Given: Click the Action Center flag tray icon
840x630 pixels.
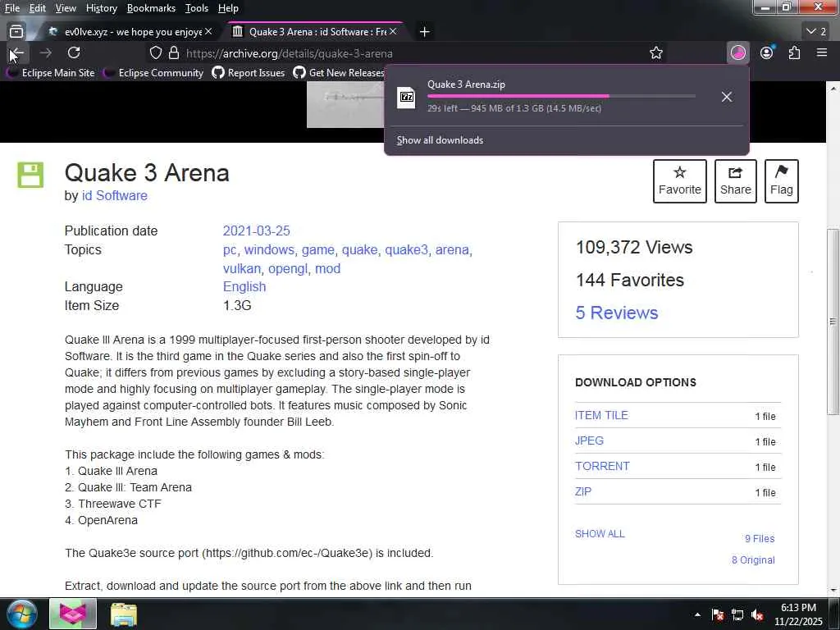Looking at the screenshot, I should [x=717, y=614].
